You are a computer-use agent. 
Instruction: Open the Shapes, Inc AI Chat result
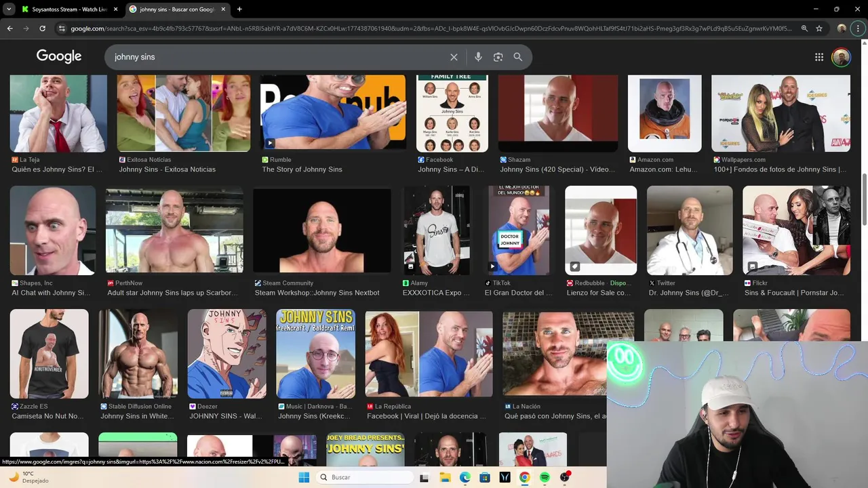point(52,293)
